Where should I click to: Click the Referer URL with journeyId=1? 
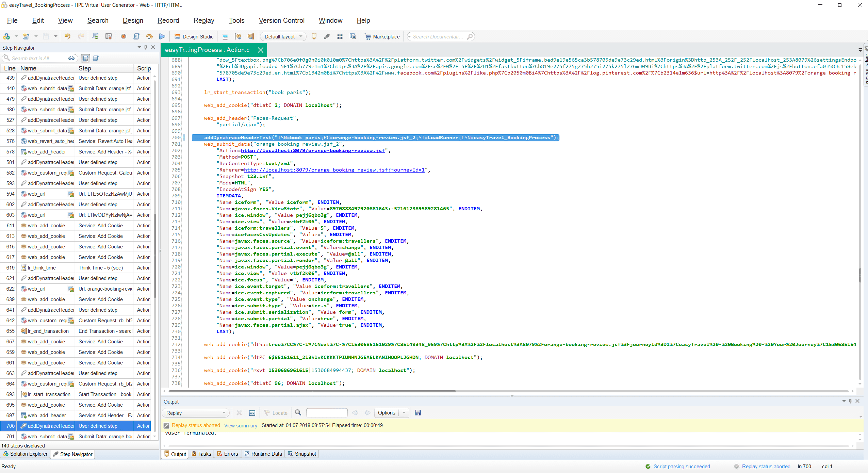click(334, 170)
